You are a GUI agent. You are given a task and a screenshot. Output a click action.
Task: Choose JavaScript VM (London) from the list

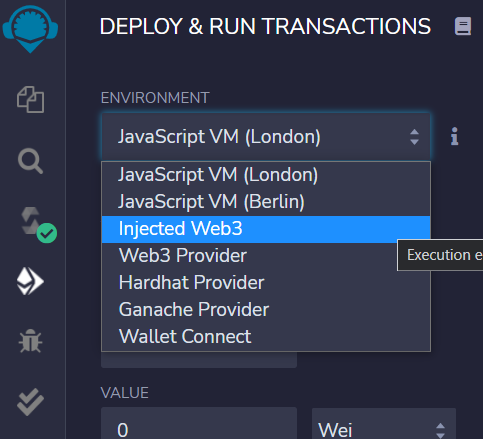click(x=266, y=175)
